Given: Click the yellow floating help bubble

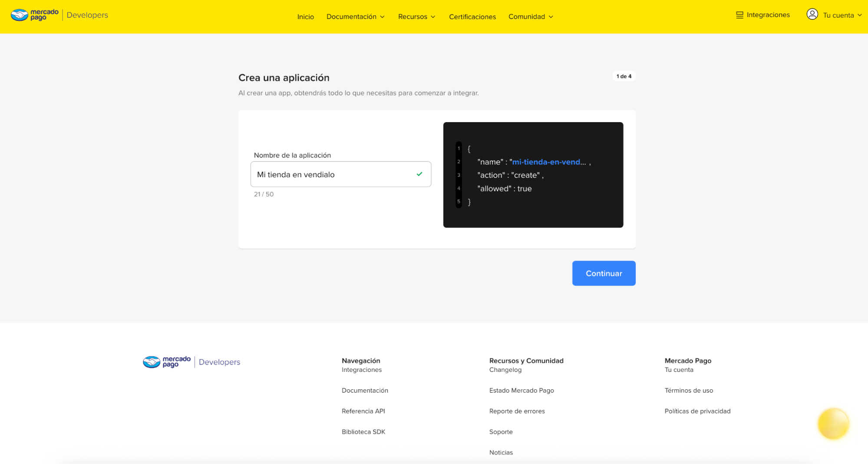Looking at the screenshot, I should pyautogui.click(x=833, y=424).
